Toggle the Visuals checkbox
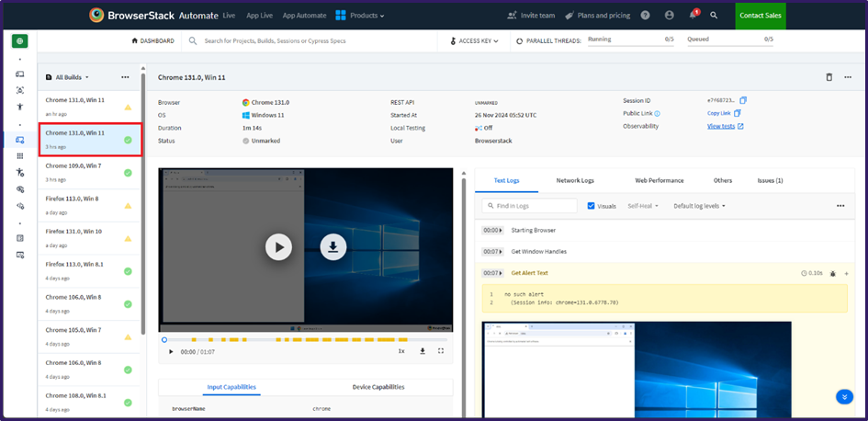Viewport: 868px width, 421px height. [592, 206]
